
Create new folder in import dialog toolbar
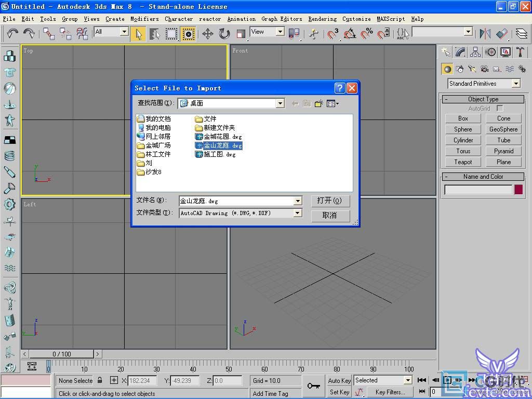click(318, 103)
